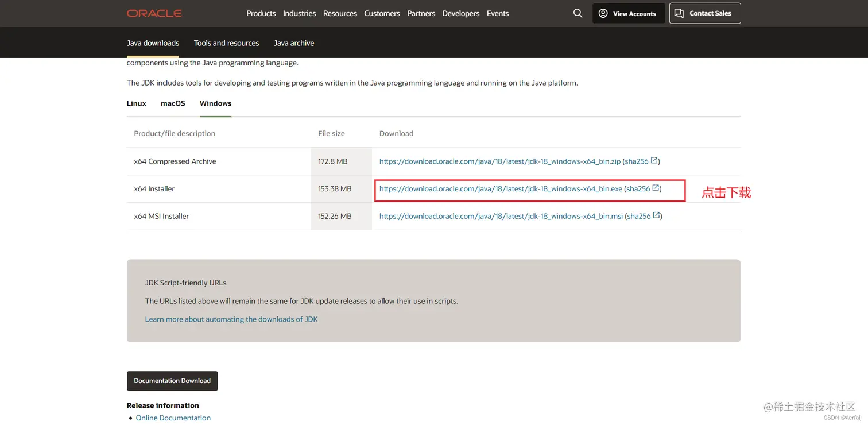Open the Products menu
868x425 pixels.
(261, 13)
